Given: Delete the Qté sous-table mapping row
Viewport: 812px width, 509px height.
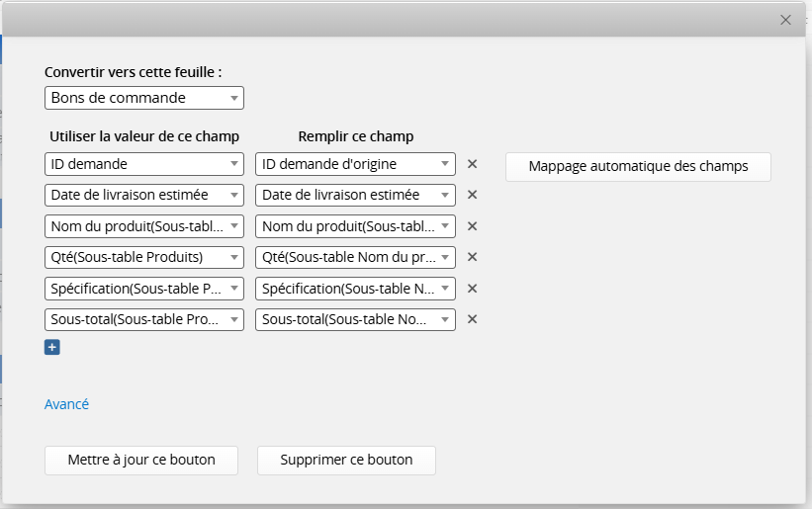Looking at the screenshot, I should click(x=472, y=257).
